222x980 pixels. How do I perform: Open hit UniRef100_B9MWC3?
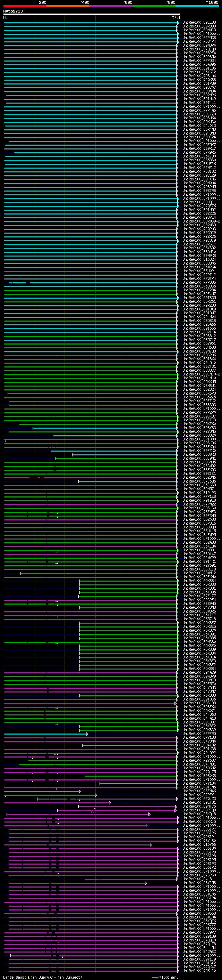pyautogui.click(x=199, y=30)
